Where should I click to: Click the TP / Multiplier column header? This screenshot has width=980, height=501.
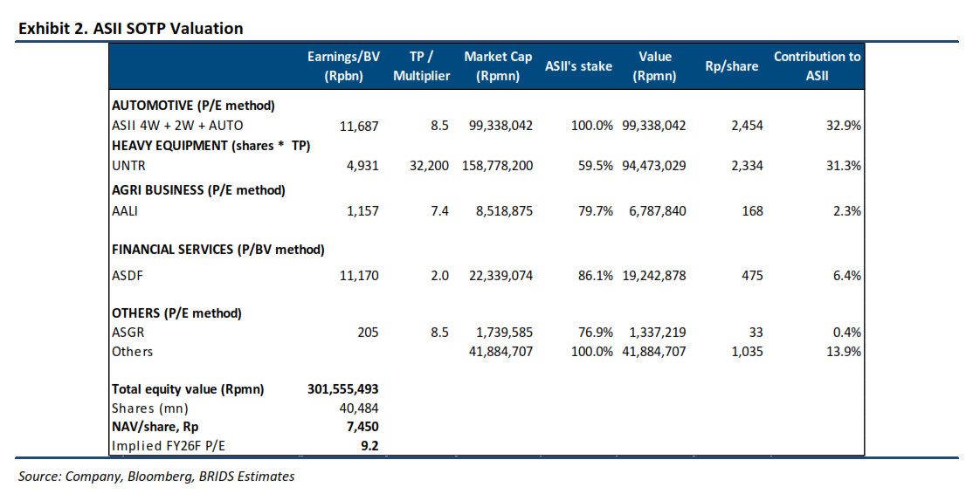[x=422, y=65]
